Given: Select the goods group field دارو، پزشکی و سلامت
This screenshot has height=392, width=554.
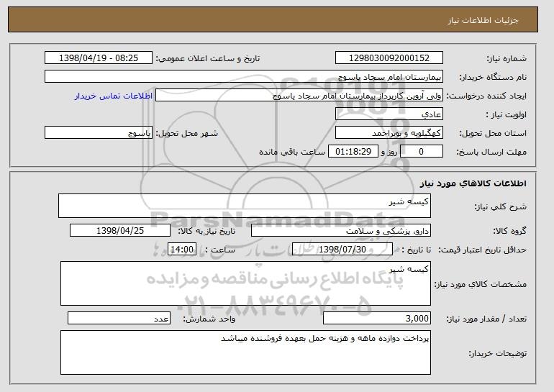Looking at the screenshot, I should [x=341, y=231].
